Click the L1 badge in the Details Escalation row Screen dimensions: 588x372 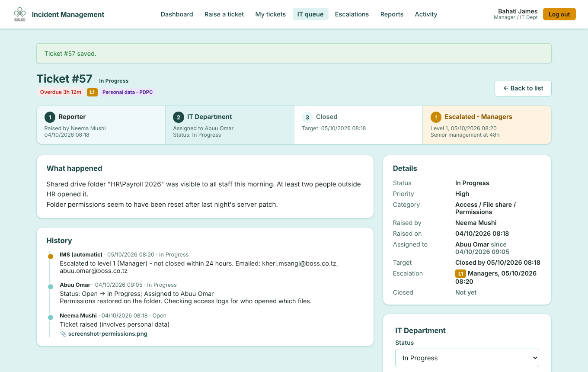click(460, 274)
